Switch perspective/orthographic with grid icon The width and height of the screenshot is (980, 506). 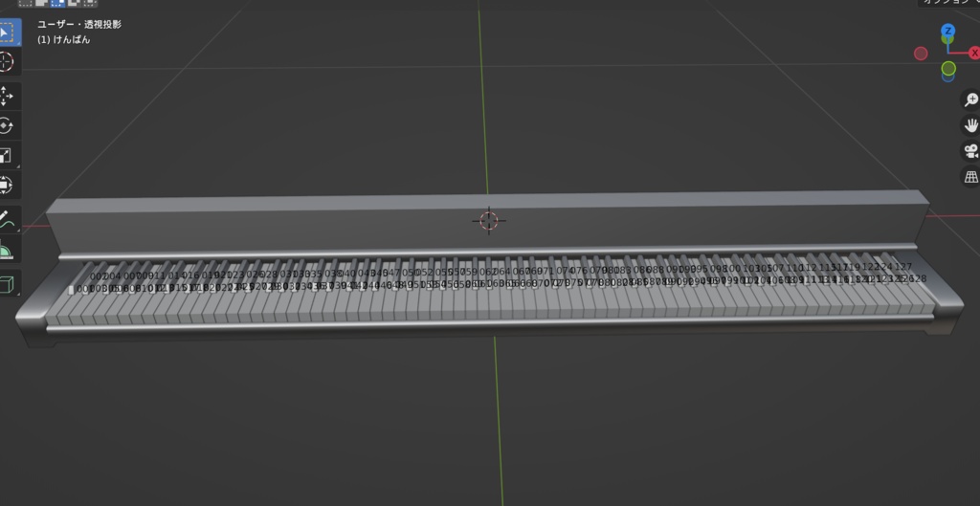[x=970, y=177]
